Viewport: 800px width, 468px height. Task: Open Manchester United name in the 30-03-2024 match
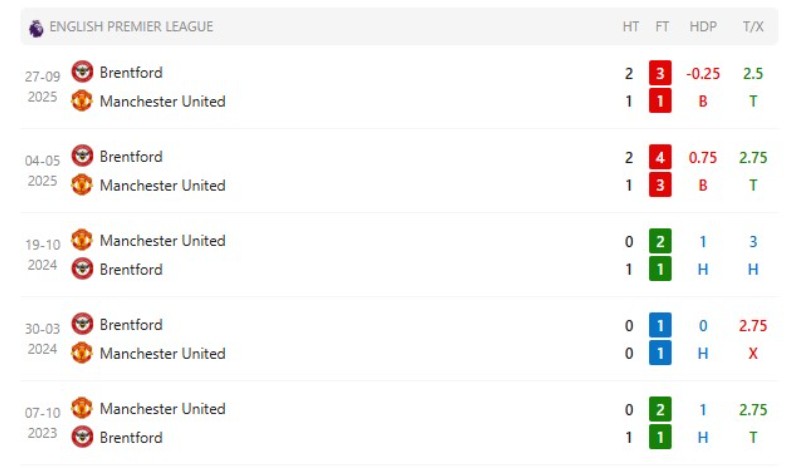[x=162, y=353]
